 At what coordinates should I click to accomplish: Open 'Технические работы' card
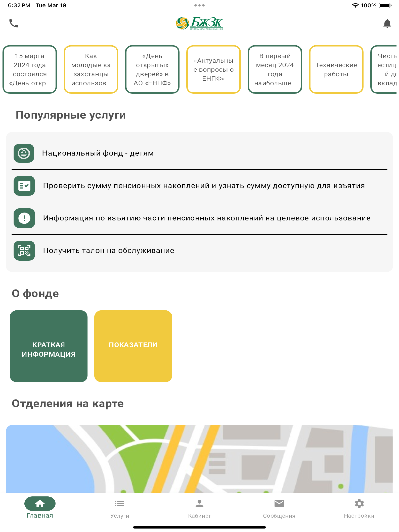(336, 69)
